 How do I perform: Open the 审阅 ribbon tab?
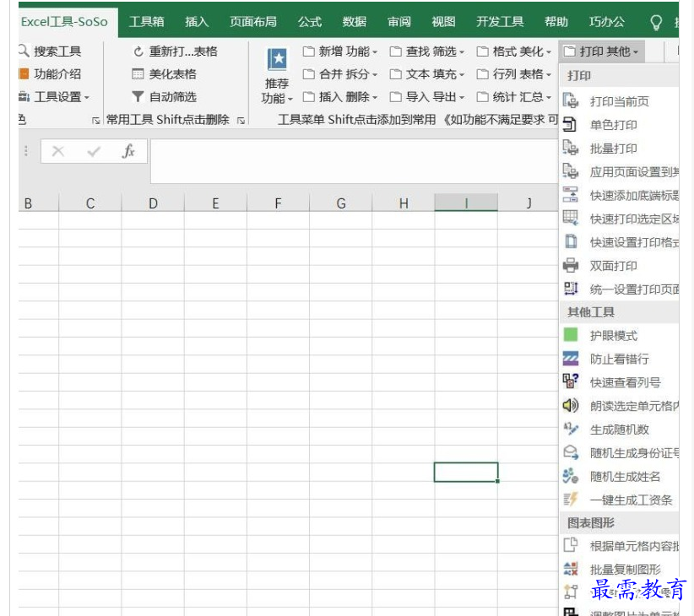coord(399,22)
